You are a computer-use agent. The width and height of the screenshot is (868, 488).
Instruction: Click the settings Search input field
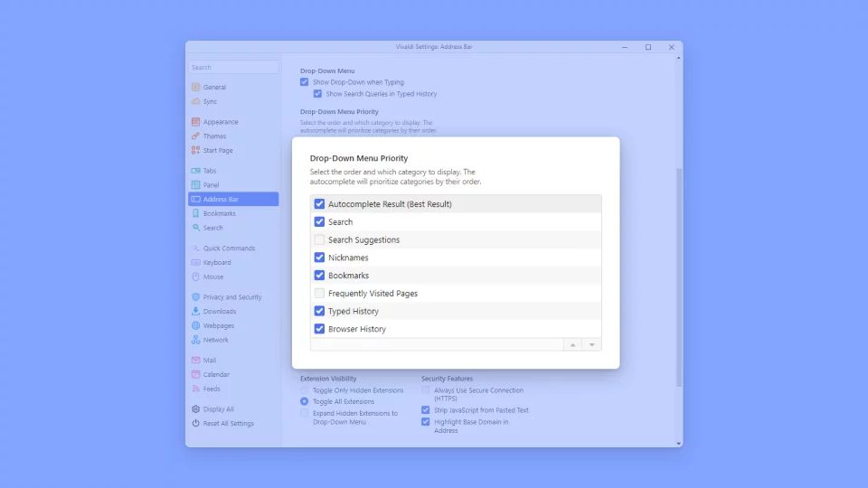coord(233,67)
